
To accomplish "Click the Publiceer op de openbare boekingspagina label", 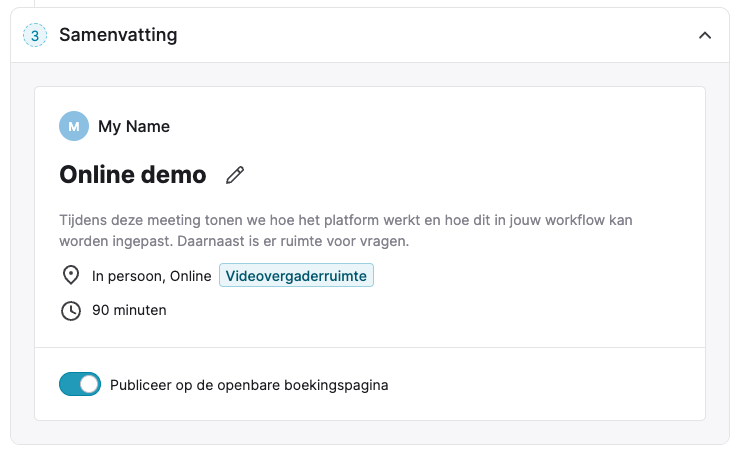I will pyautogui.click(x=249, y=385).
